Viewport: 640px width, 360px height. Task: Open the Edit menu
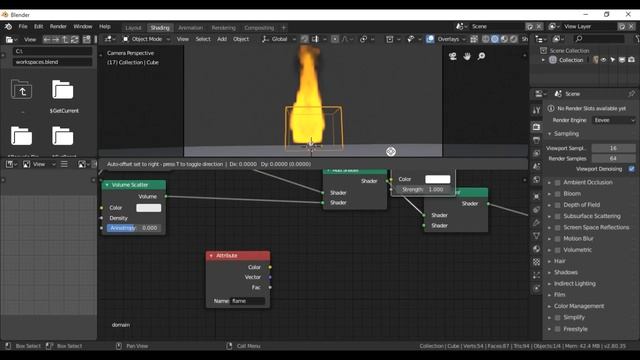tap(38, 27)
